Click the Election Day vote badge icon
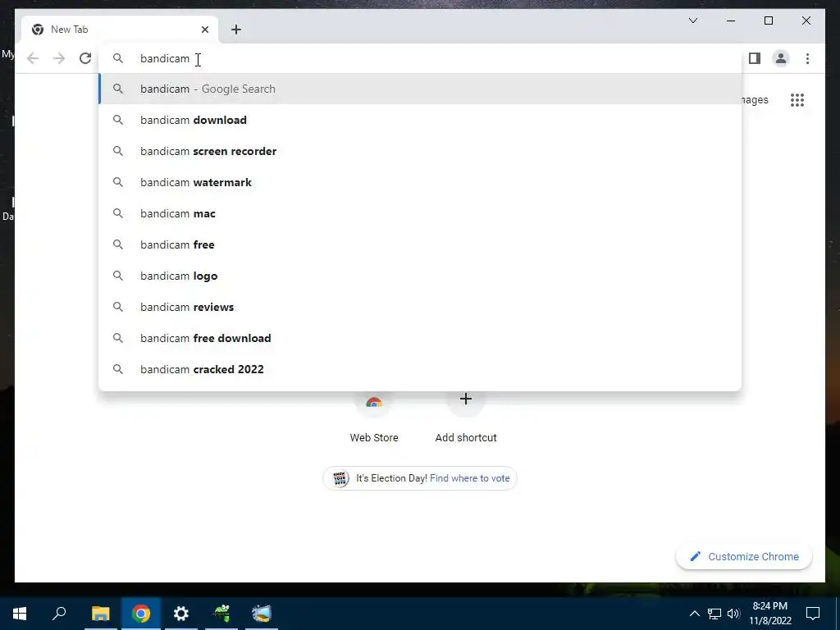 (340, 478)
